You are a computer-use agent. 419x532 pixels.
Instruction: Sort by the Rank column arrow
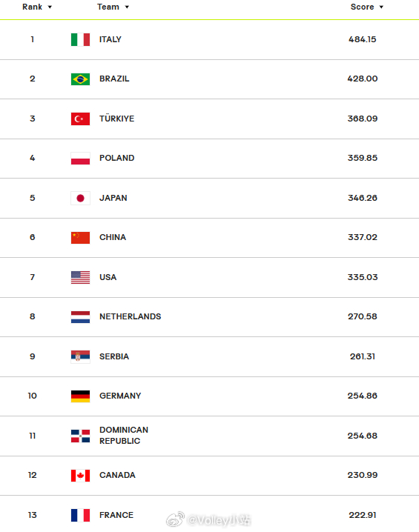tap(50, 7)
